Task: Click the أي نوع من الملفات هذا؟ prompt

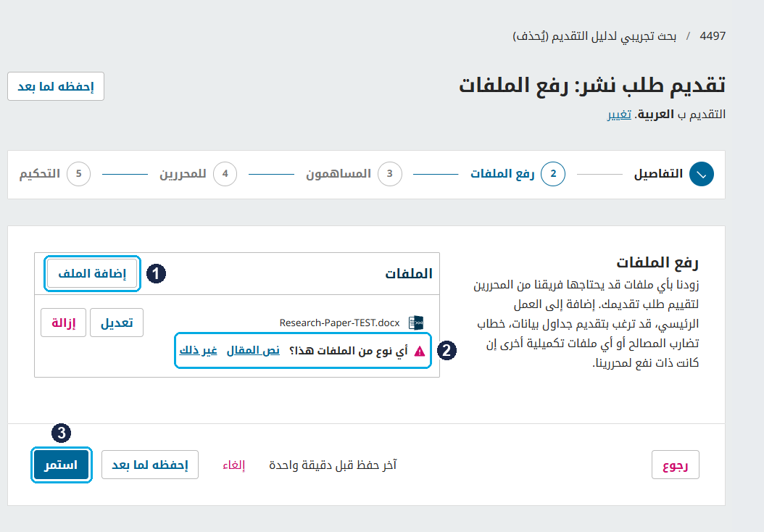Action: tap(349, 351)
